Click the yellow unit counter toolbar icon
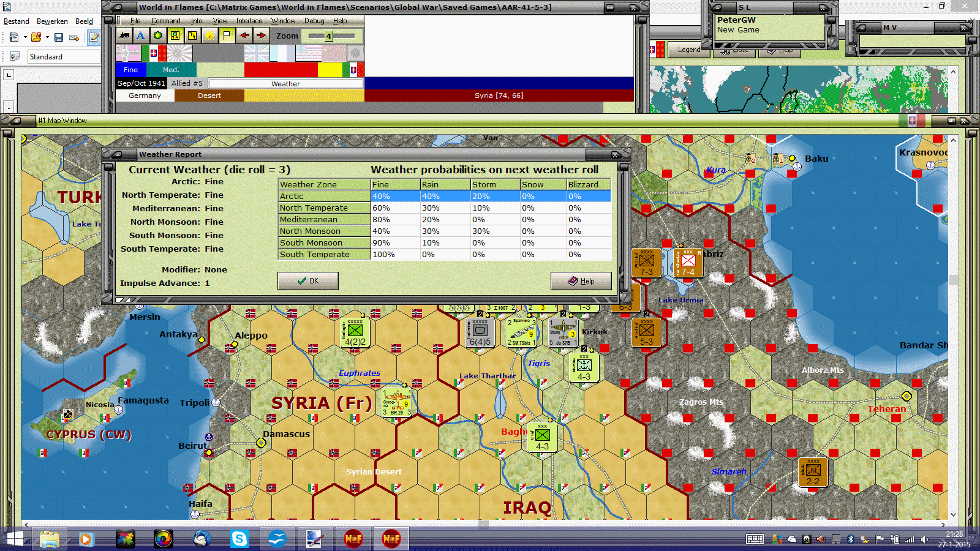 175,36
